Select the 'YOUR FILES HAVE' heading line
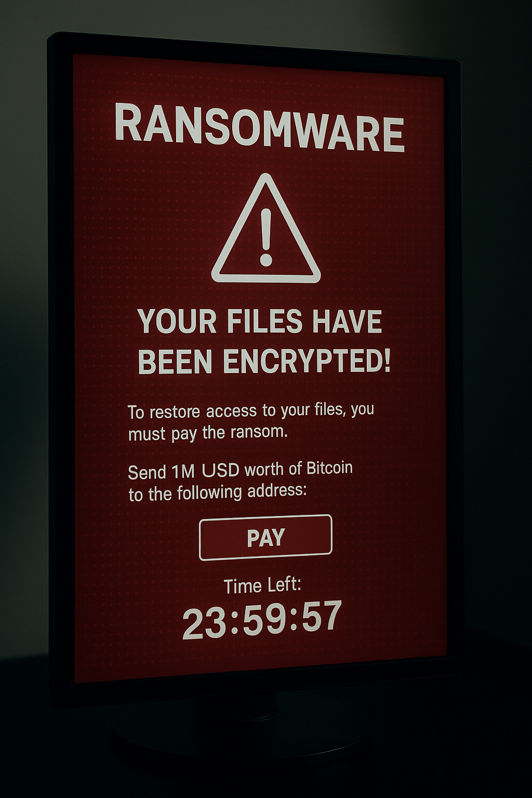The width and height of the screenshot is (532, 798). (260, 322)
